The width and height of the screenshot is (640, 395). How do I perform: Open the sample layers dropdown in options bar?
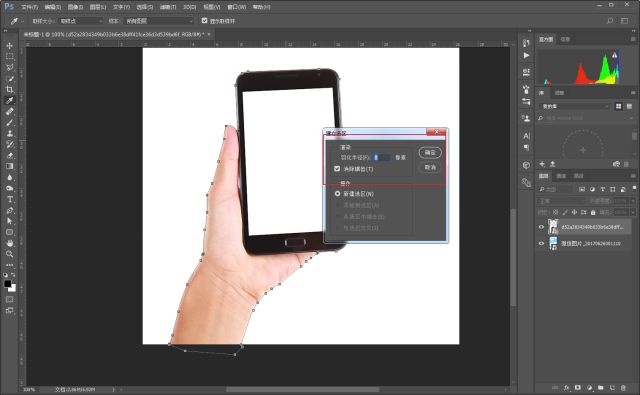point(158,21)
